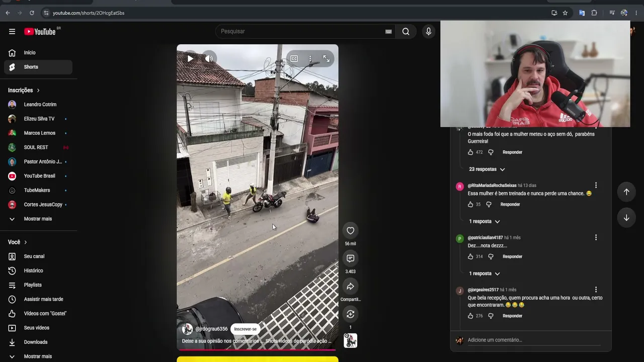Start voice search with the microphone
Image resolution: width=644 pixels, height=362 pixels.
click(x=429, y=32)
